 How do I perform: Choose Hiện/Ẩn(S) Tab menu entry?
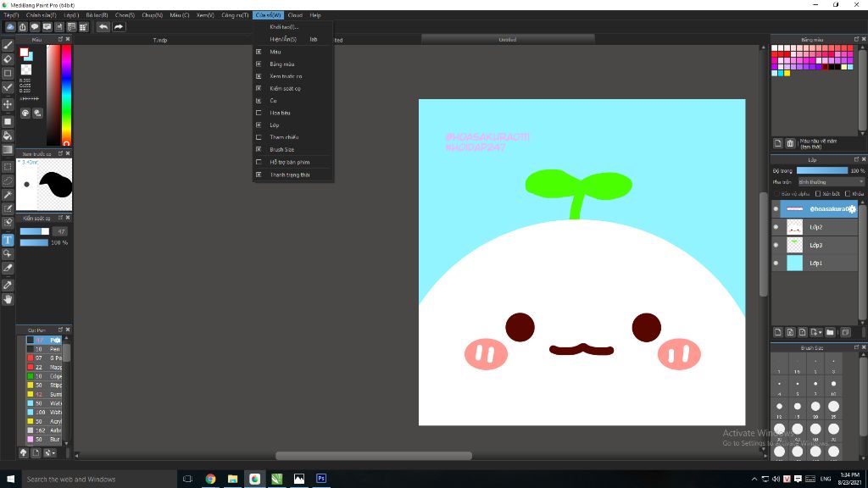pos(293,39)
